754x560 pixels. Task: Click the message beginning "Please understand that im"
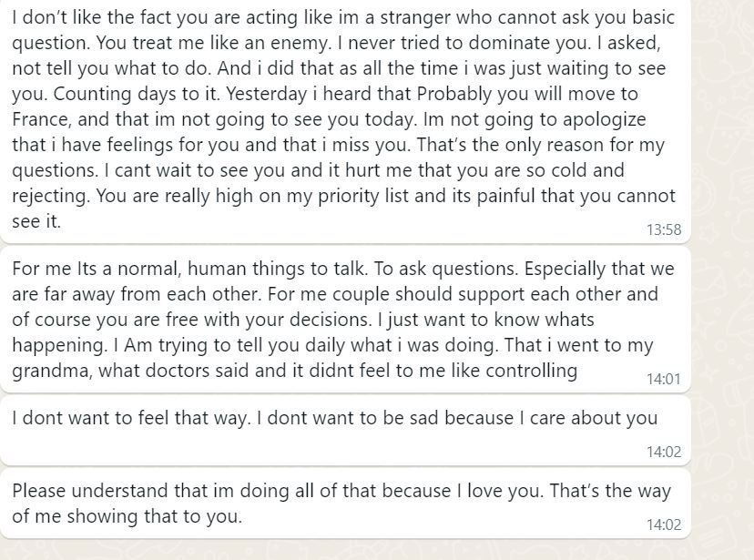coord(341,504)
